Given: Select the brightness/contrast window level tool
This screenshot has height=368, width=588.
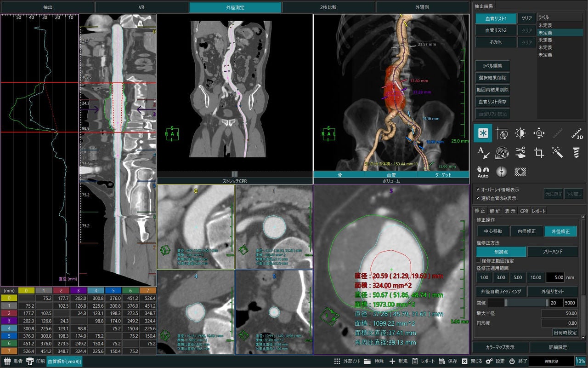Looking at the screenshot, I should [520, 133].
